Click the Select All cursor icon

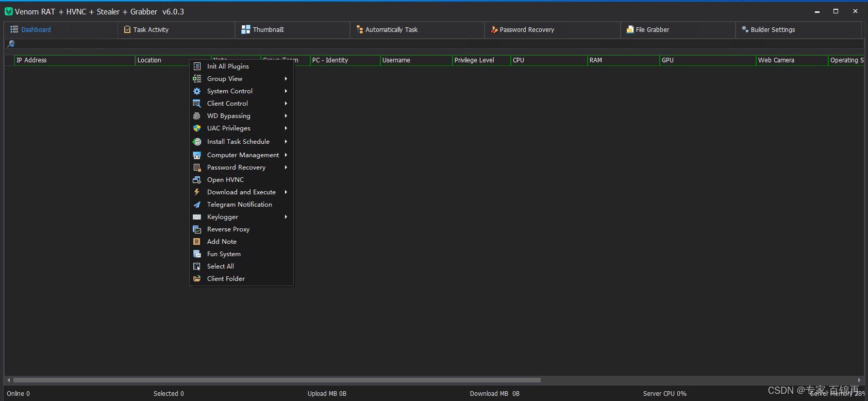click(x=197, y=266)
